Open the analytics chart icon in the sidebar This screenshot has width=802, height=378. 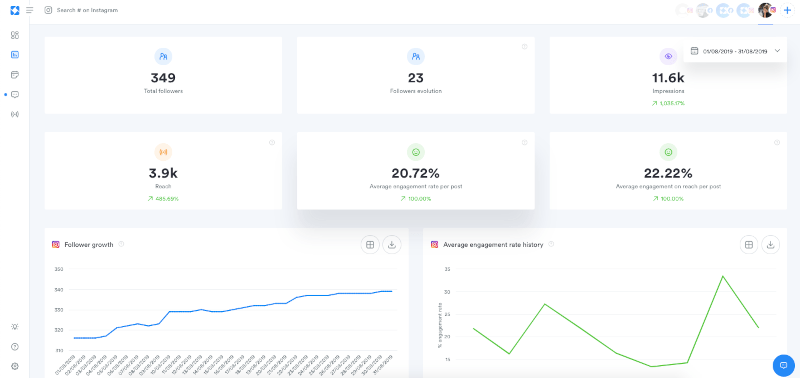tap(15, 55)
